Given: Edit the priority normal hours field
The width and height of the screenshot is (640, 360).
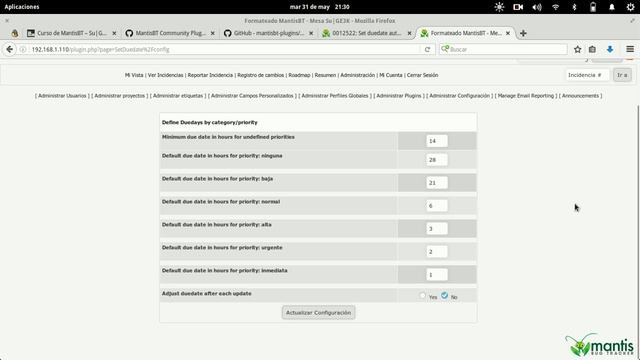Looking at the screenshot, I should [437, 206].
